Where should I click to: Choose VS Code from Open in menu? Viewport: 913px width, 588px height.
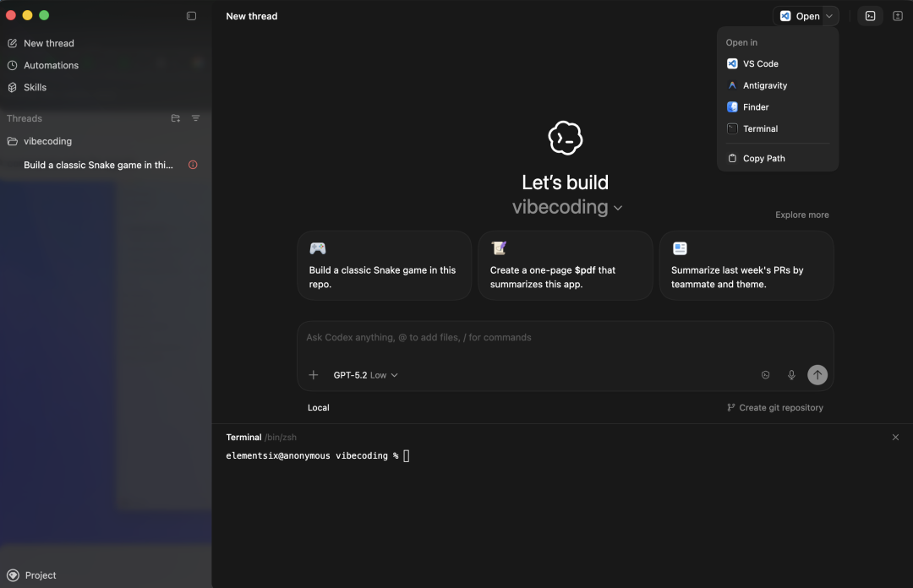pos(778,63)
